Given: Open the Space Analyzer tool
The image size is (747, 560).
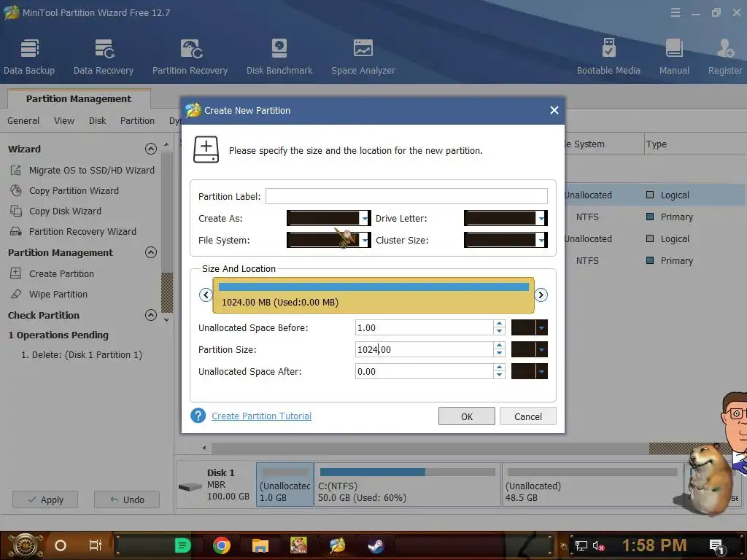Looking at the screenshot, I should (x=363, y=57).
